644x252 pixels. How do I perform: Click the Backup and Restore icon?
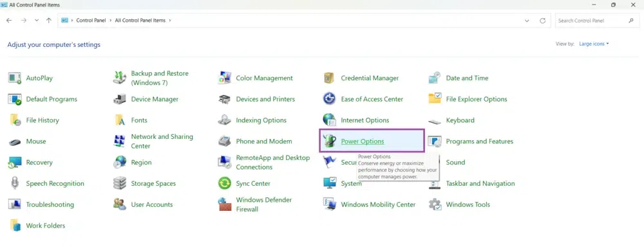[x=120, y=78]
